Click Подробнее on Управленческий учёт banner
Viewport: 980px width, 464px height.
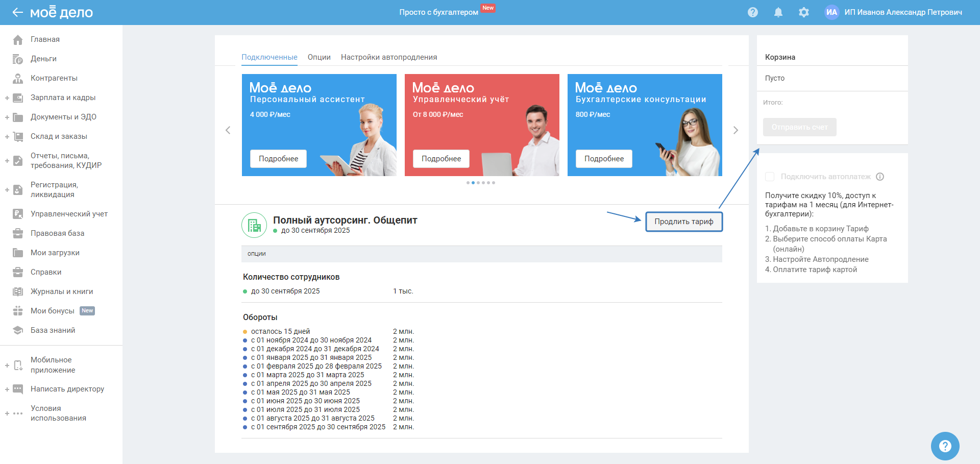tap(441, 159)
